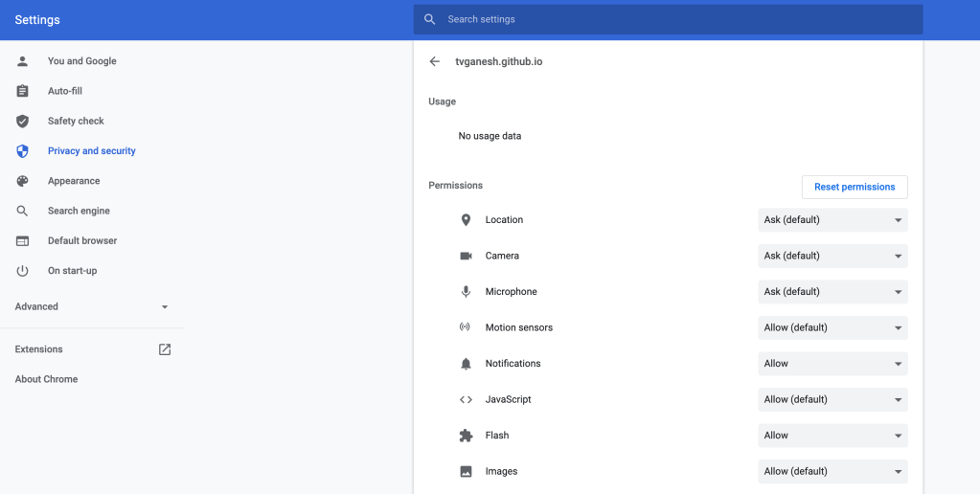Click the Appearance palette icon

[x=23, y=181]
